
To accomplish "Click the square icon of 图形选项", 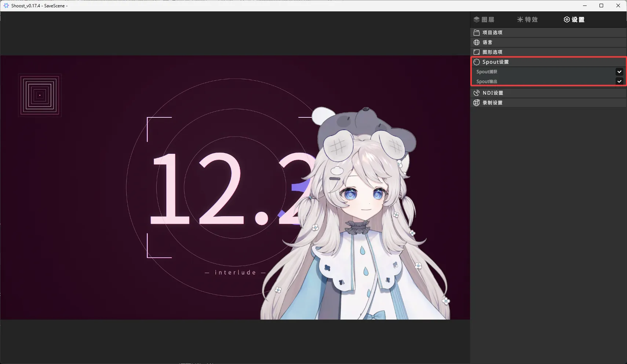I will tap(477, 52).
